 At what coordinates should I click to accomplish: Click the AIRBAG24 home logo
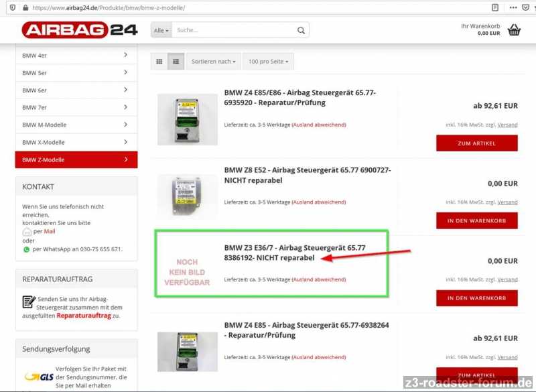tap(79, 30)
